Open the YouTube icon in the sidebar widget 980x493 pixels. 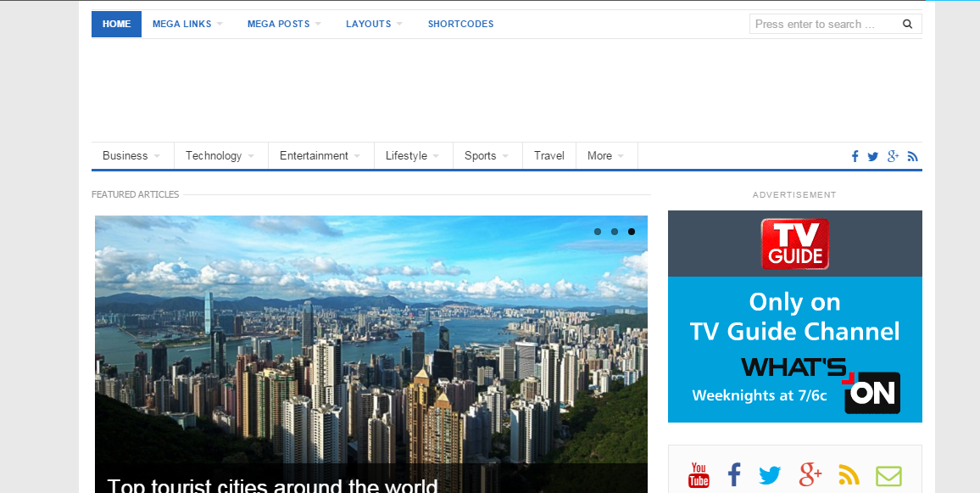tap(699, 475)
